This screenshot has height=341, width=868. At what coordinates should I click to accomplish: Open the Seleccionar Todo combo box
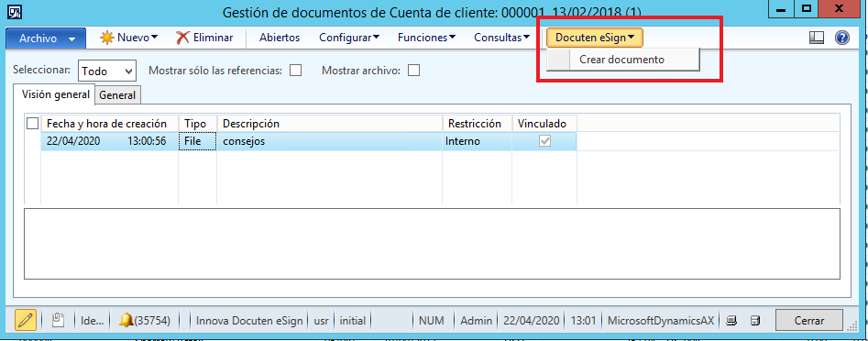pyautogui.click(x=107, y=71)
